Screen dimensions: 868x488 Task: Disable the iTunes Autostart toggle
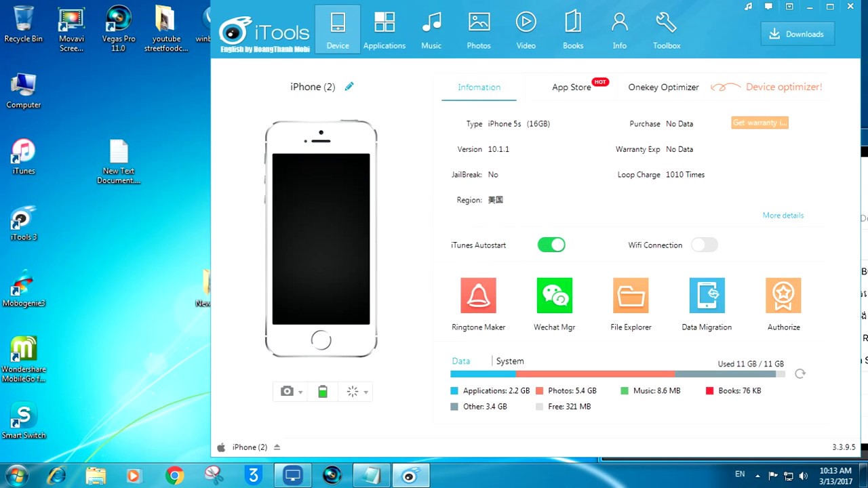point(551,245)
